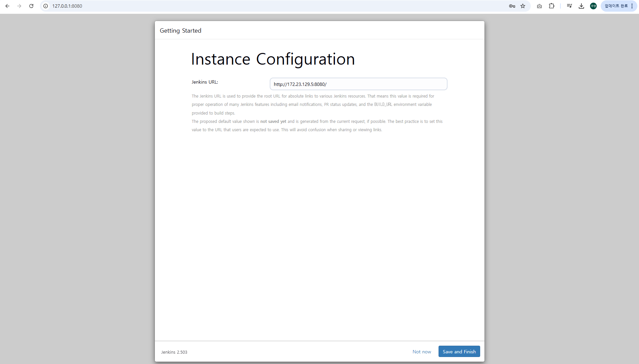Open the extensions puzzle icon

coord(551,6)
